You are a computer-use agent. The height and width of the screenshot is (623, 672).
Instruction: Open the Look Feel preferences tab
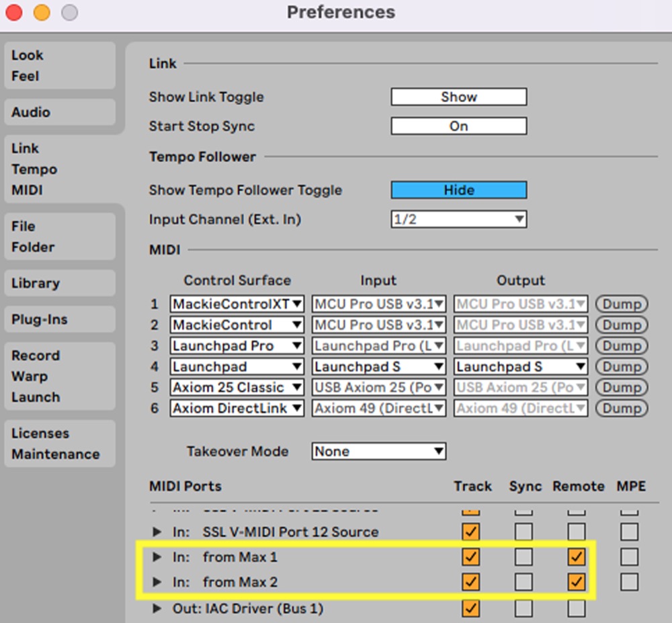point(60,66)
